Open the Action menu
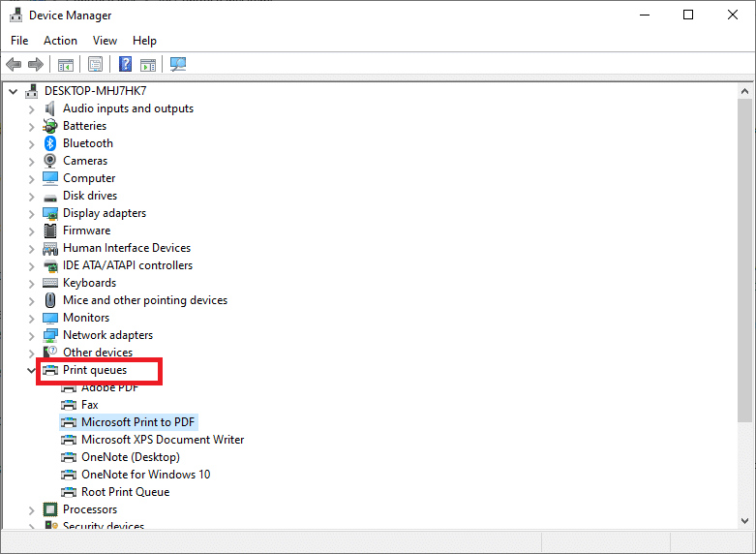756x554 pixels. pyautogui.click(x=60, y=41)
